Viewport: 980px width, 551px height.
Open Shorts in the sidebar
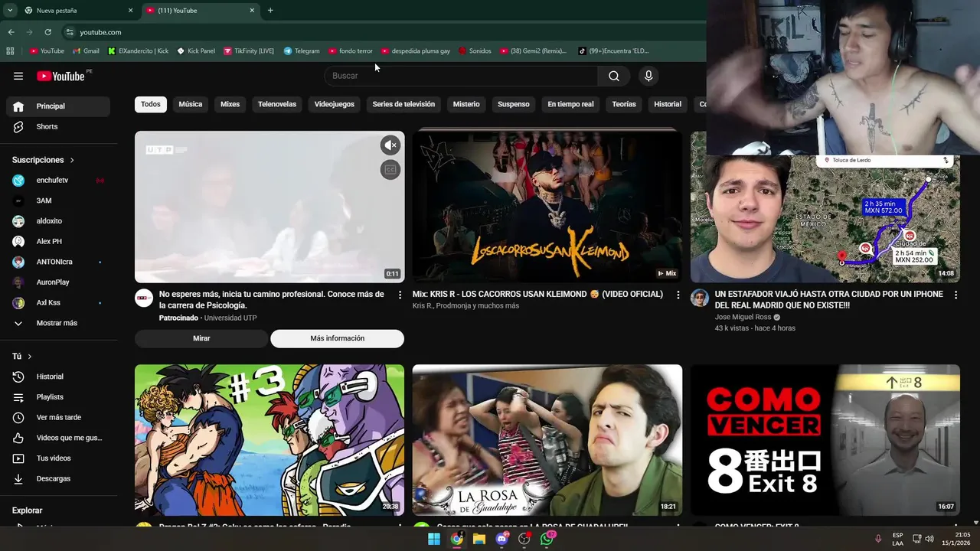click(x=58, y=127)
